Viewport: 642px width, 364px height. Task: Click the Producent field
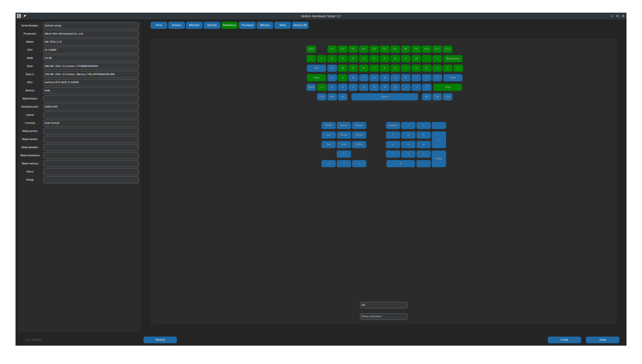pyautogui.click(x=91, y=34)
